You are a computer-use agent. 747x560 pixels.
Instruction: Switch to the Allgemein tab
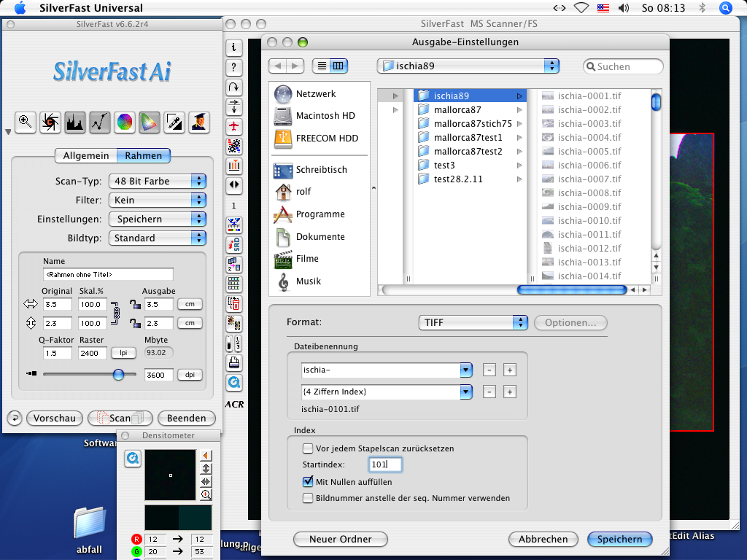86,155
